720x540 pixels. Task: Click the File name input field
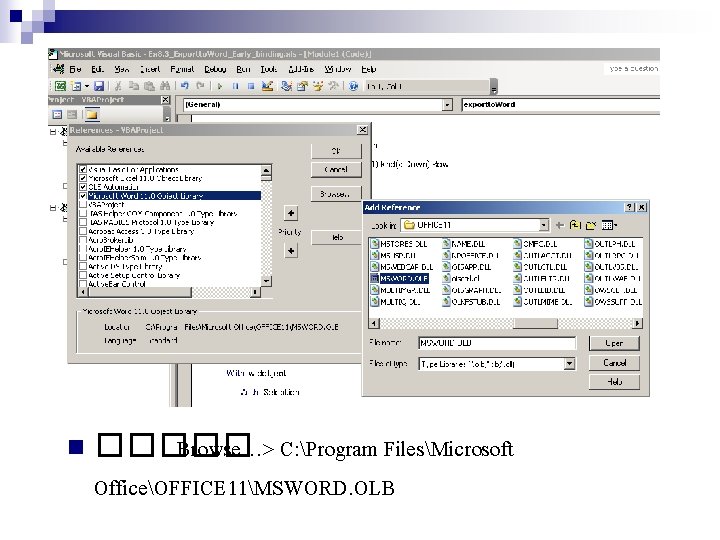(497, 343)
